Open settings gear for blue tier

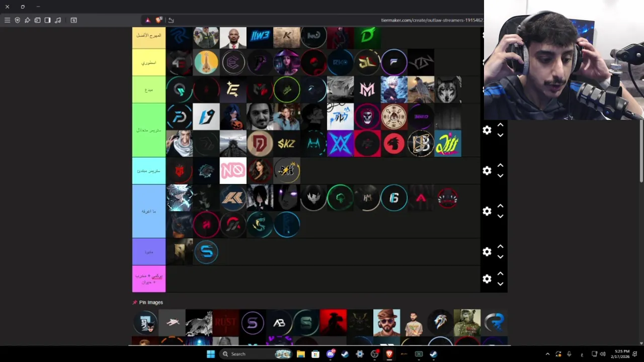[487, 211]
